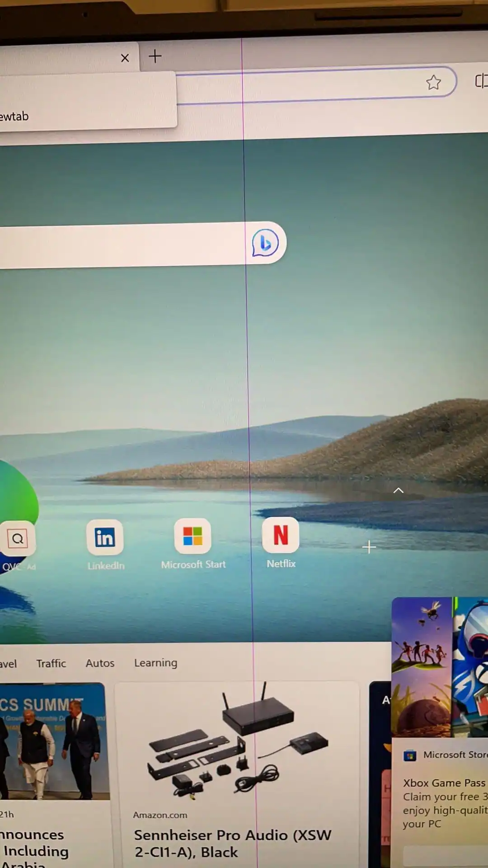Viewport: 488px width, 868px height.
Task: Collapse quick links using the chevron
Action: pyautogui.click(x=398, y=491)
